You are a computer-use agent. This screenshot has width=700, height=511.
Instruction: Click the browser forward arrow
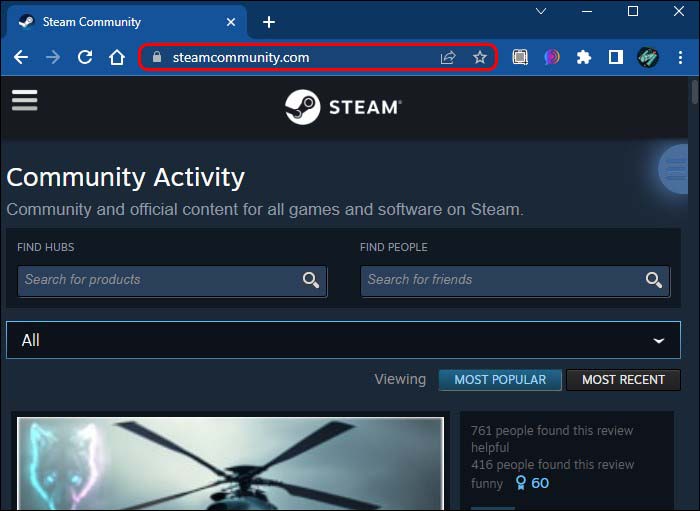tap(53, 57)
